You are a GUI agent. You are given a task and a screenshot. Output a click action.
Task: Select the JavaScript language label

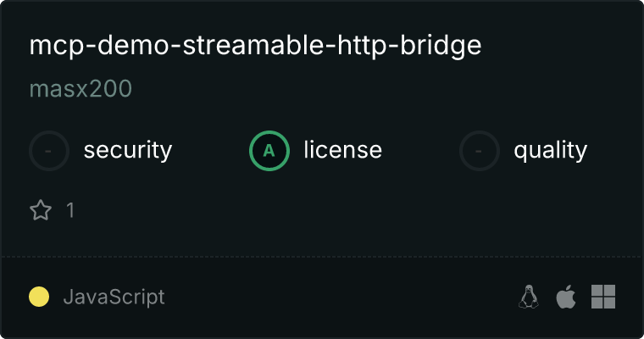coord(114,297)
